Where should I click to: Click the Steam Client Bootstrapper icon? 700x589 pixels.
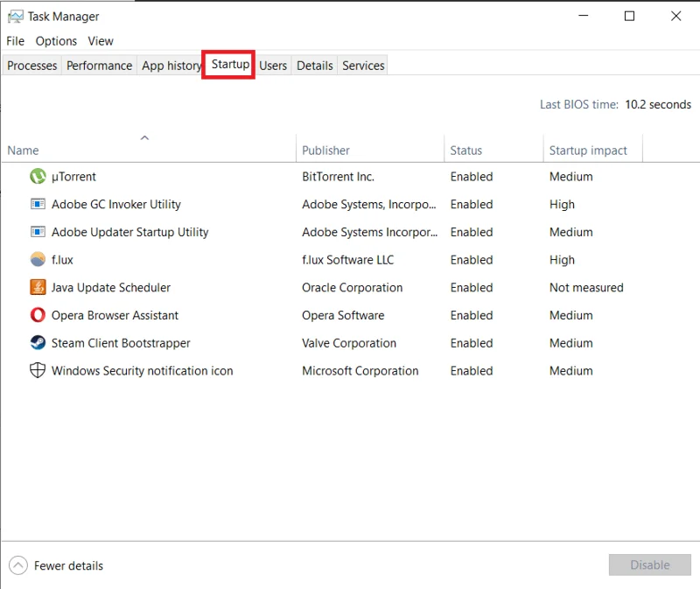tap(38, 342)
